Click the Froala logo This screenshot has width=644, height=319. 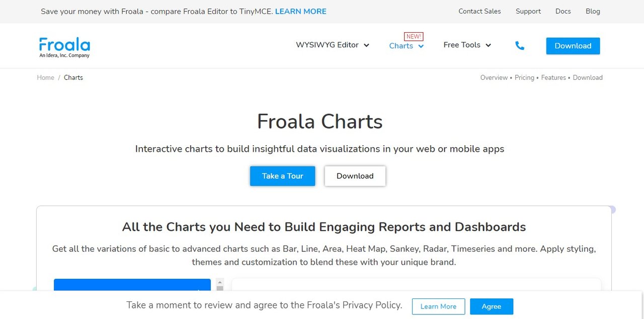pos(64,47)
